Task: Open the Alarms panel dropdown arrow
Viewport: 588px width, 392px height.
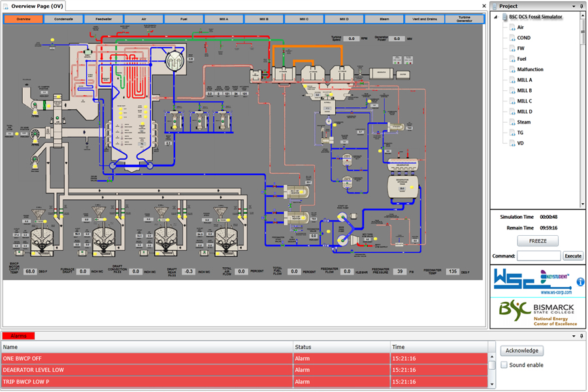Action: tap(574, 336)
